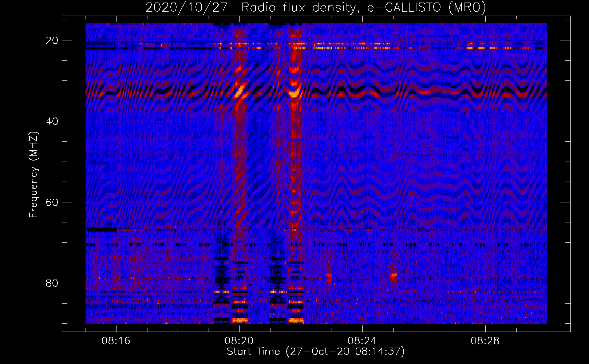Viewport: 589px width, 364px height.
Task: Click the frequency tick label "20"
Action: coord(52,40)
